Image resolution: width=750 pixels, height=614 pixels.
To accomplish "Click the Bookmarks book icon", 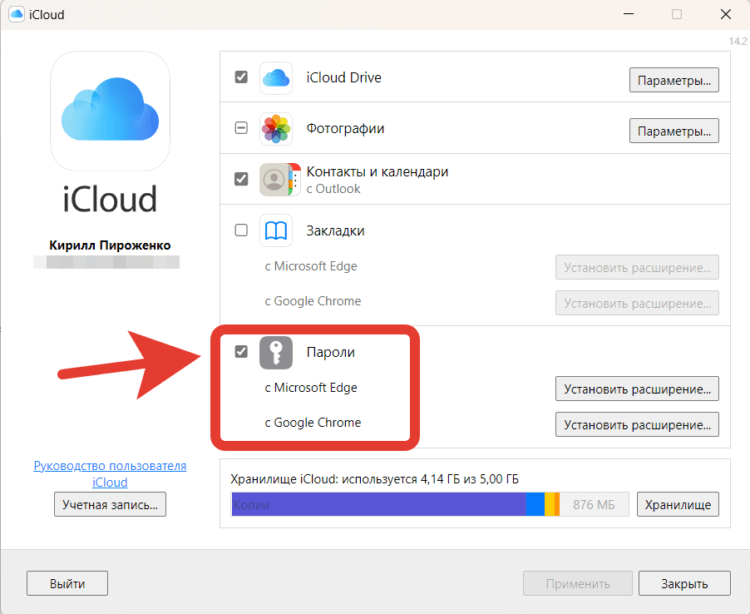I will point(276,230).
